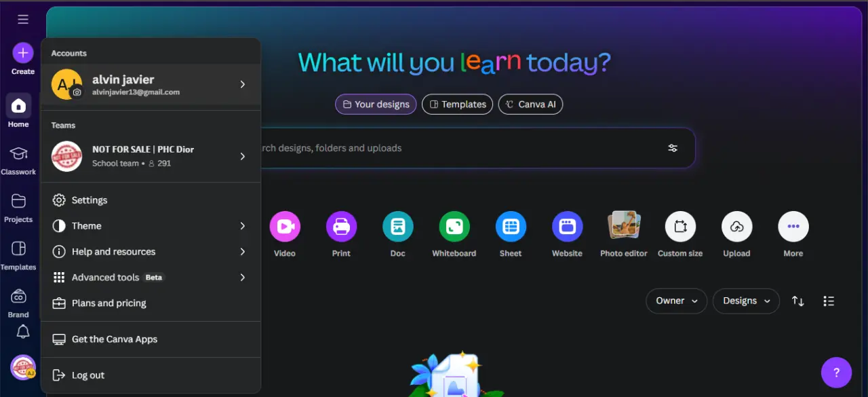The image size is (868, 397).
Task: Open Settings from the account menu
Action: [x=151, y=200]
